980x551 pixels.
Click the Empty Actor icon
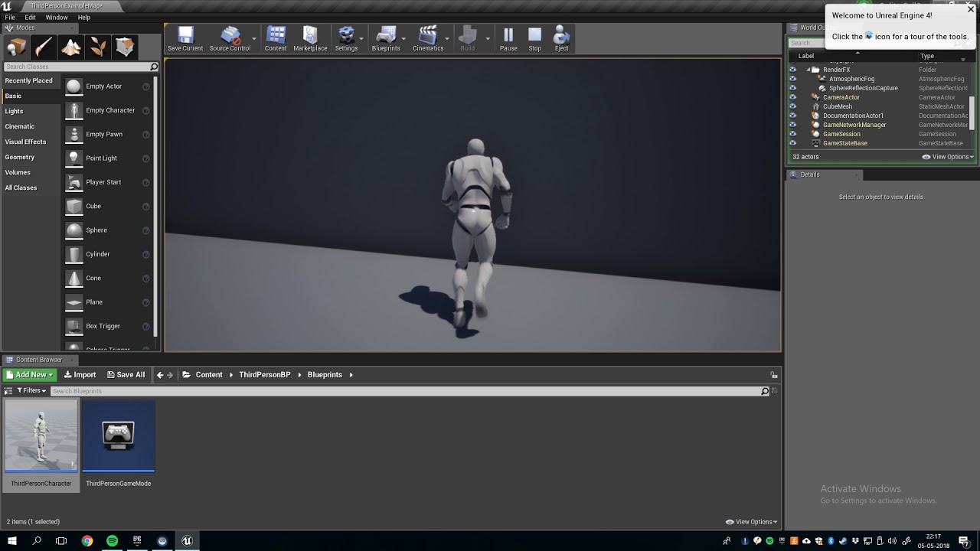click(x=73, y=86)
